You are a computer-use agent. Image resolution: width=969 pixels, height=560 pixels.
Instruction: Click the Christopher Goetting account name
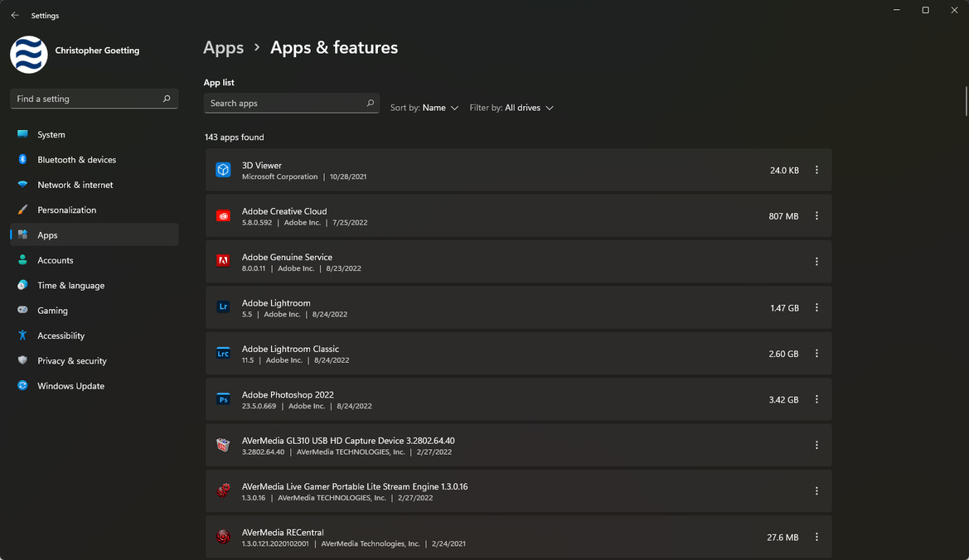97,51
